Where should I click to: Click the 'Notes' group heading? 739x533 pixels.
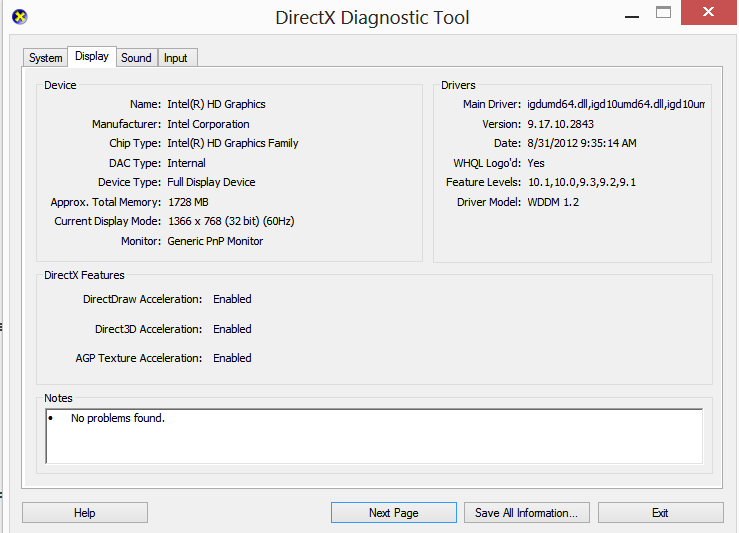point(58,398)
